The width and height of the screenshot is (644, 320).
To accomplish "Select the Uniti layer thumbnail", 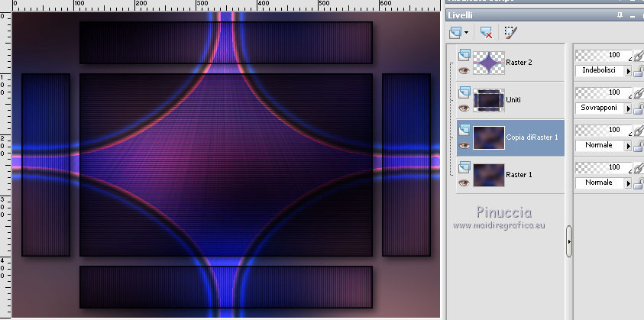I will coord(489,100).
